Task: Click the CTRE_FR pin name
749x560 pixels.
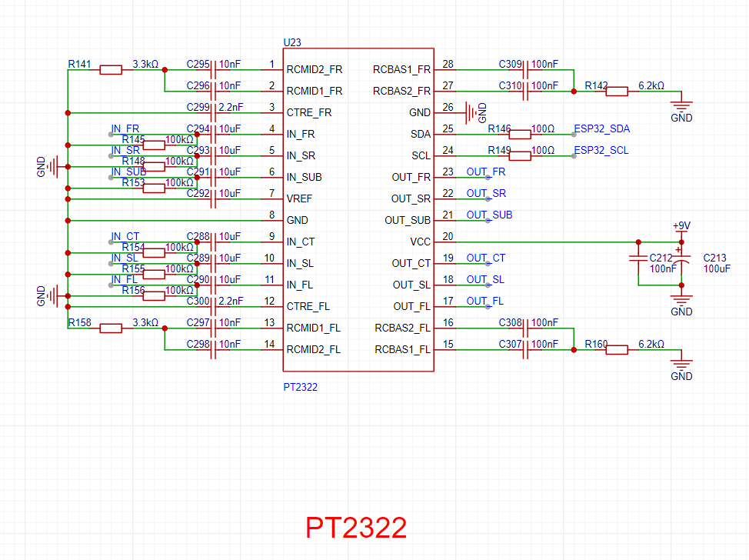Action: coord(309,113)
